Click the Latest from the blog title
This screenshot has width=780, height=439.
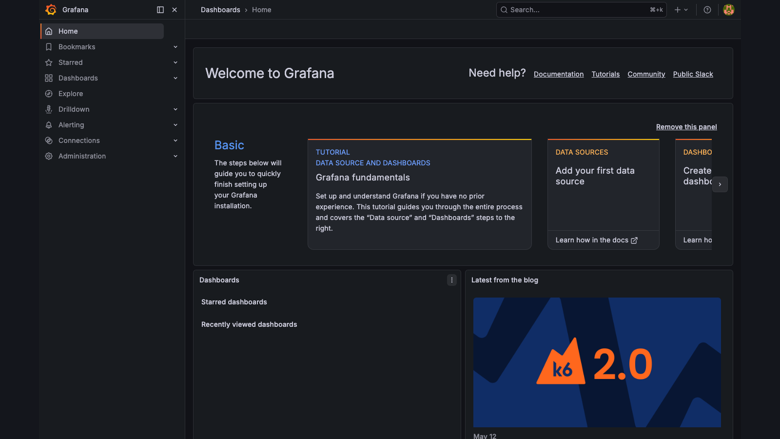click(504, 280)
